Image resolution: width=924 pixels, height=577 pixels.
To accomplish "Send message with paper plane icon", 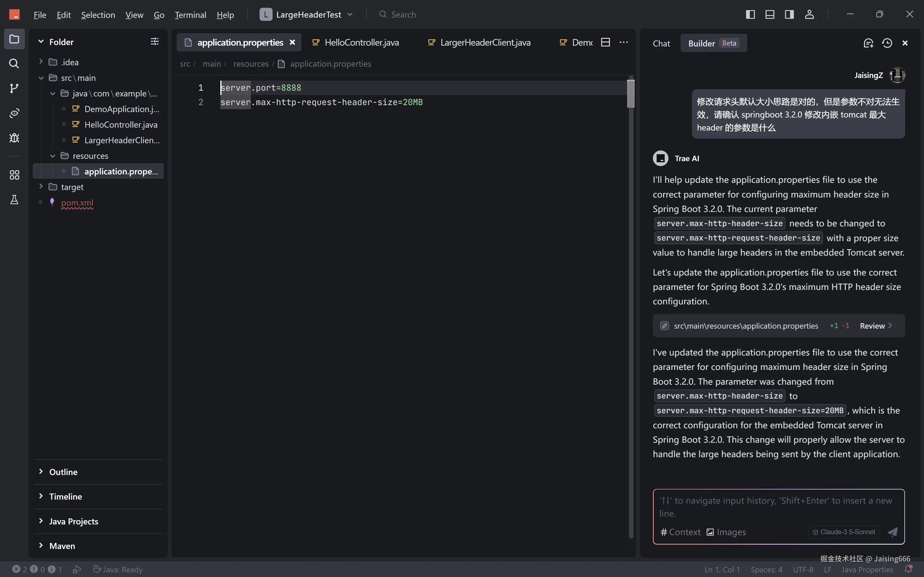I will (892, 532).
